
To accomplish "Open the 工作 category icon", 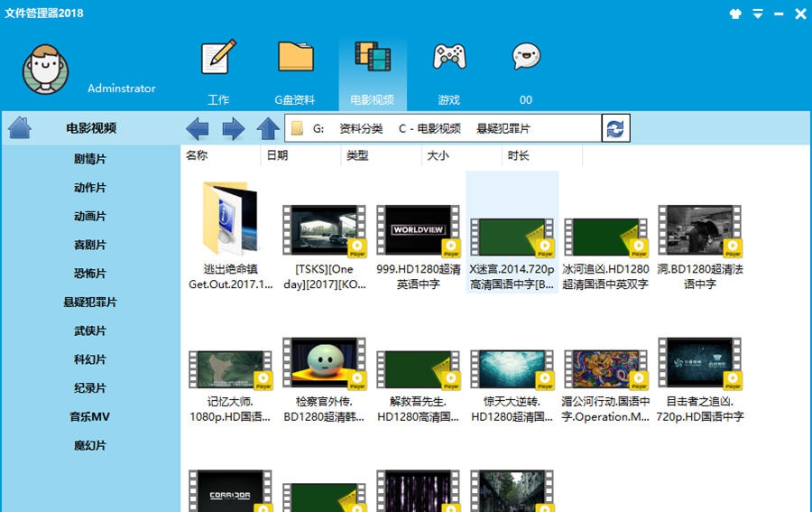I will [218, 57].
